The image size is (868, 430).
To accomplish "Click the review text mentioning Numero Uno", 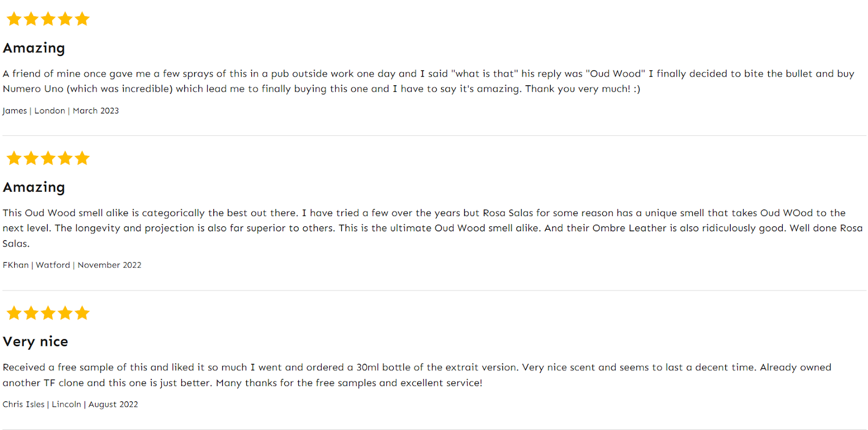I will (429, 81).
